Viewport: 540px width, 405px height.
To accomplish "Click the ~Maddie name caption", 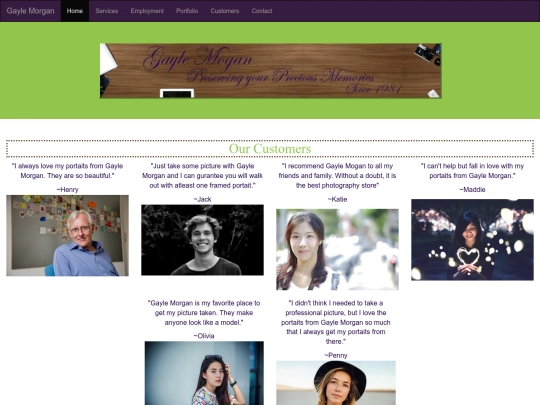I will point(472,190).
